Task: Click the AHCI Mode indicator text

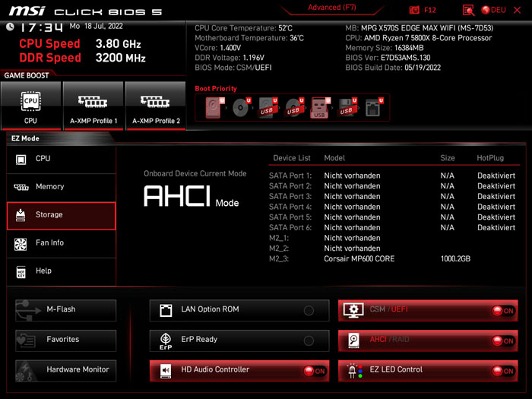Action: (192, 196)
